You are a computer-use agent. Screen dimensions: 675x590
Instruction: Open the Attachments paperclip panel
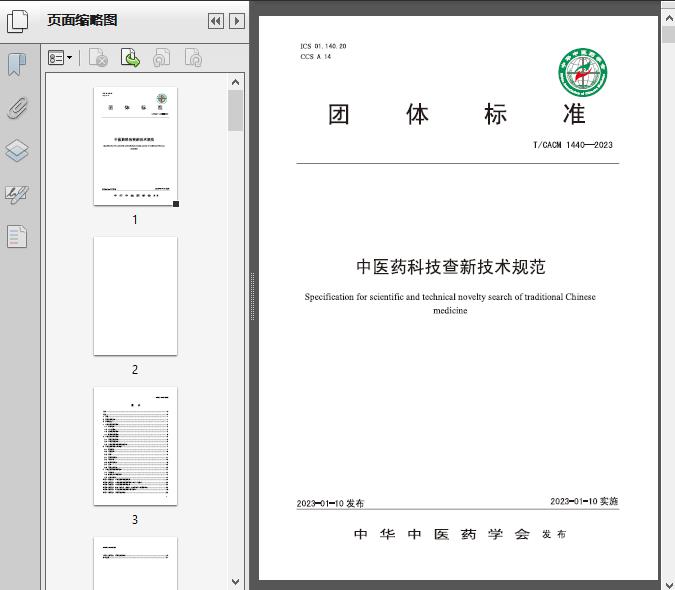[x=17, y=108]
